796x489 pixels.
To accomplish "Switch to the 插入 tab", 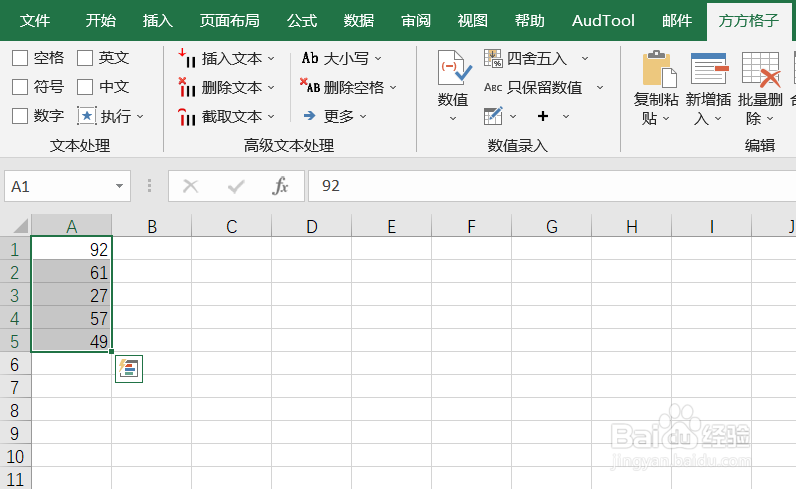I will click(157, 21).
